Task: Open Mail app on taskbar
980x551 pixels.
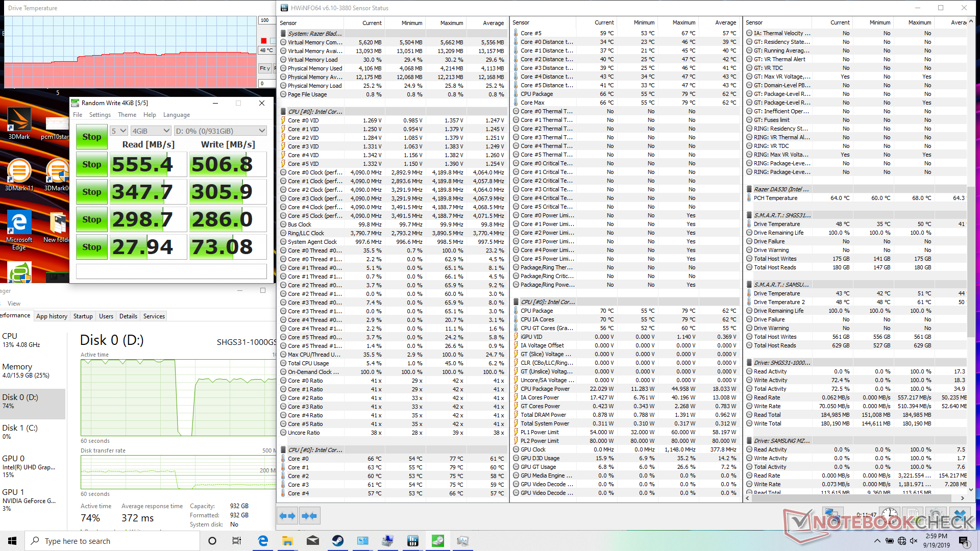Action: 313,541
